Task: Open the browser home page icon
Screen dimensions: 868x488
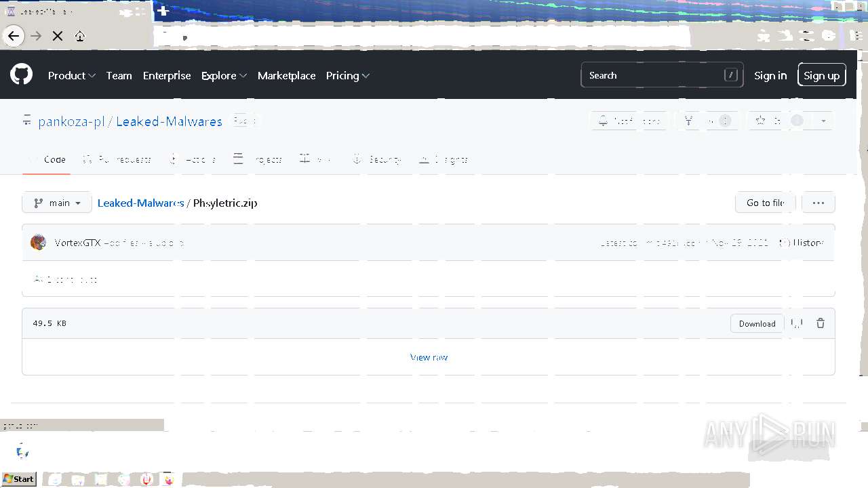Action: click(x=80, y=36)
